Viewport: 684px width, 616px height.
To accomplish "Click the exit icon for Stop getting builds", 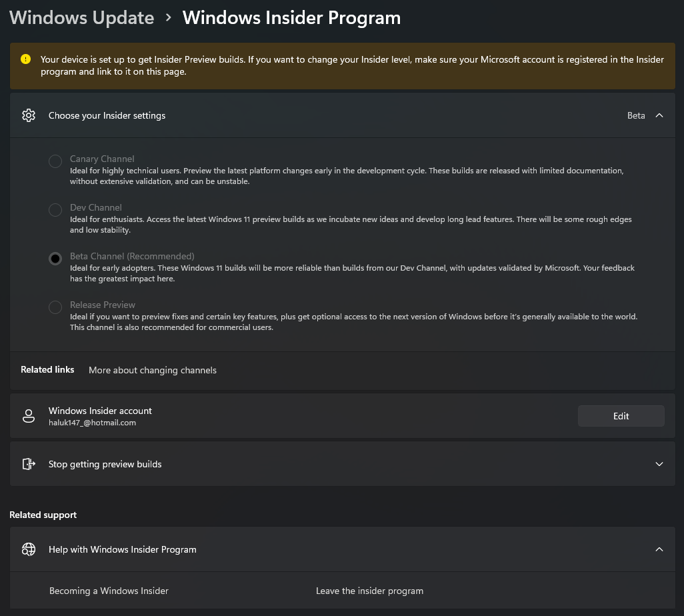I will click(28, 464).
